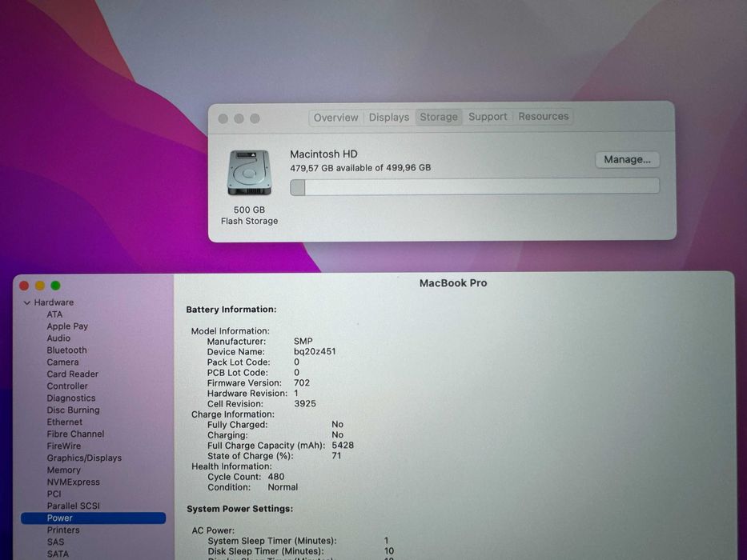Select Hardware in the sidebar
Viewport: 747px width, 560px height.
(x=54, y=302)
